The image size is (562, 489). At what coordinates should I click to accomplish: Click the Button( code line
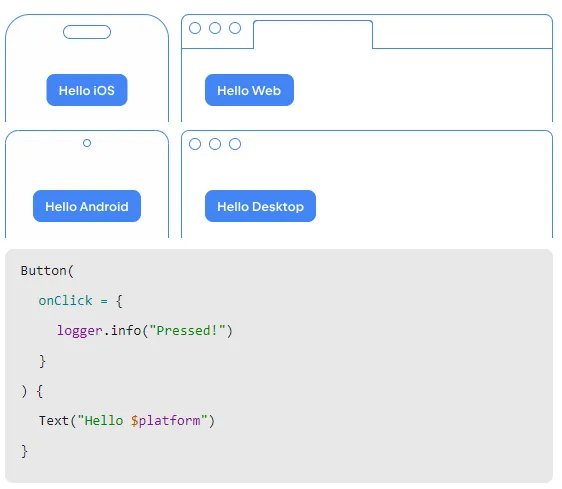pyautogui.click(x=47, y=271)
